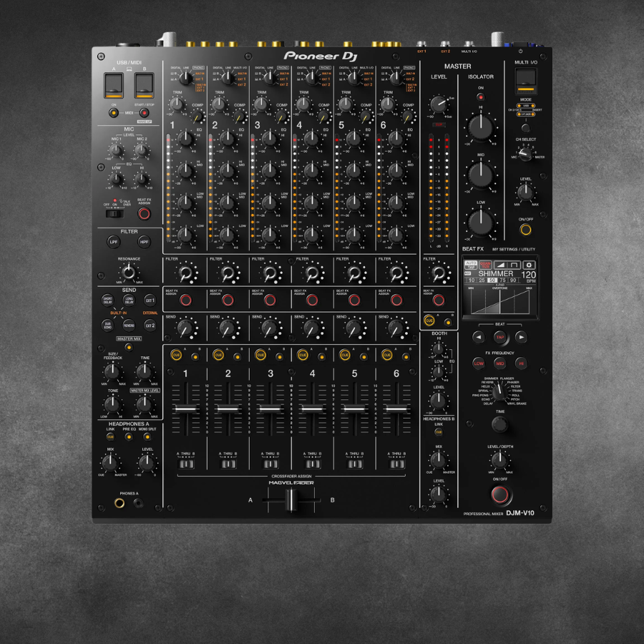644x644 pixels.
Task: Click the MIC EQ LOW knob
Action: point(116,180)
